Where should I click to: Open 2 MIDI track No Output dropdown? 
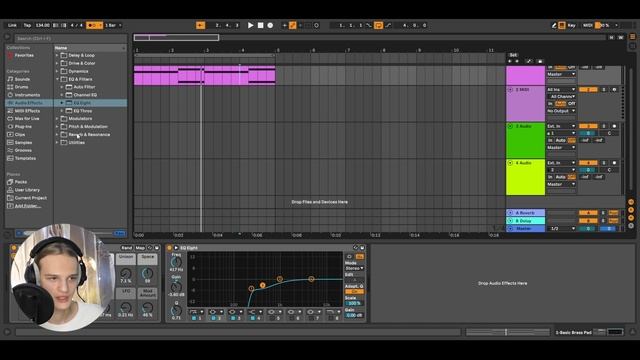tap(561, 111)
